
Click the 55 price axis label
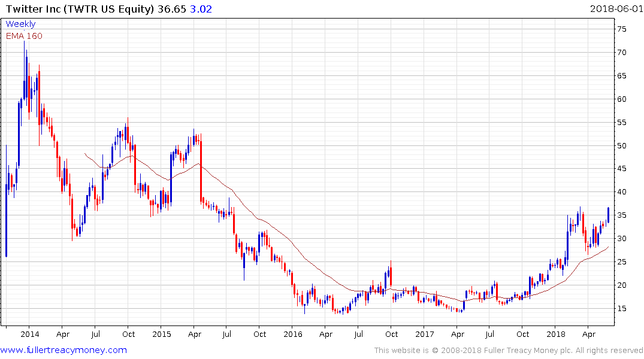coord(621,123)
